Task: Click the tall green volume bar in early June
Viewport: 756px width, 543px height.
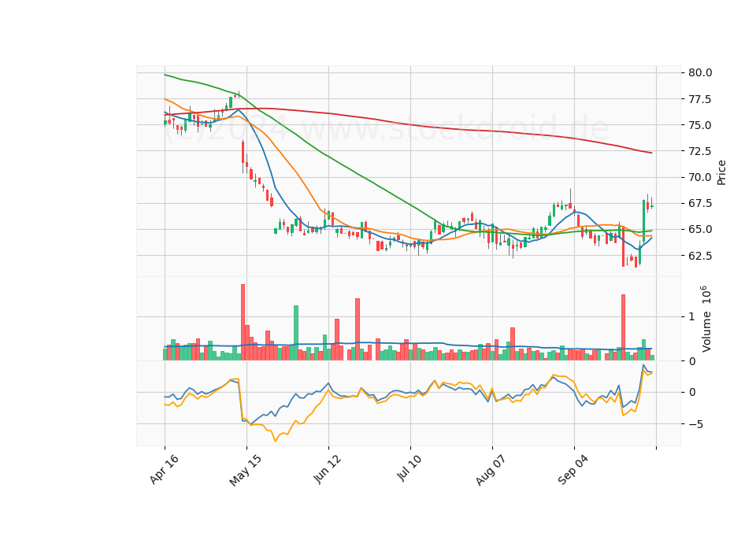Action: click(296, 333)
